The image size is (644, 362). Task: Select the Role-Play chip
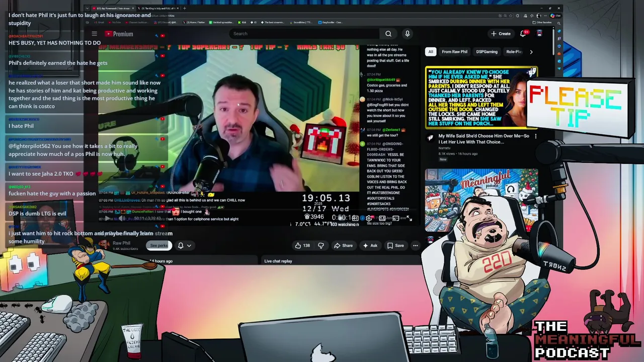[514, 52]
